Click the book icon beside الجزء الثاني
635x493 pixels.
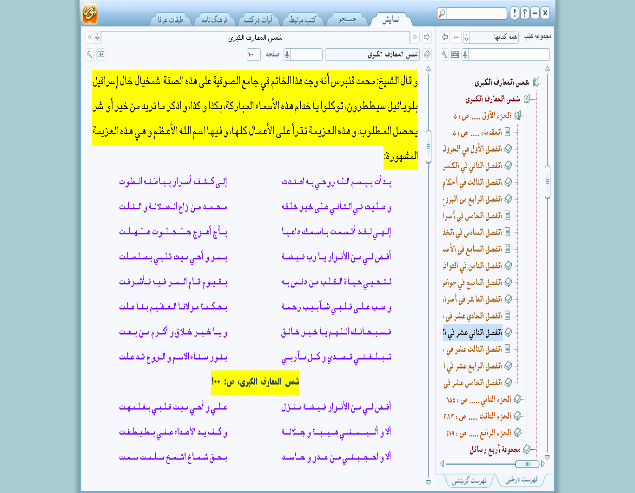click(x=518, y=400)
